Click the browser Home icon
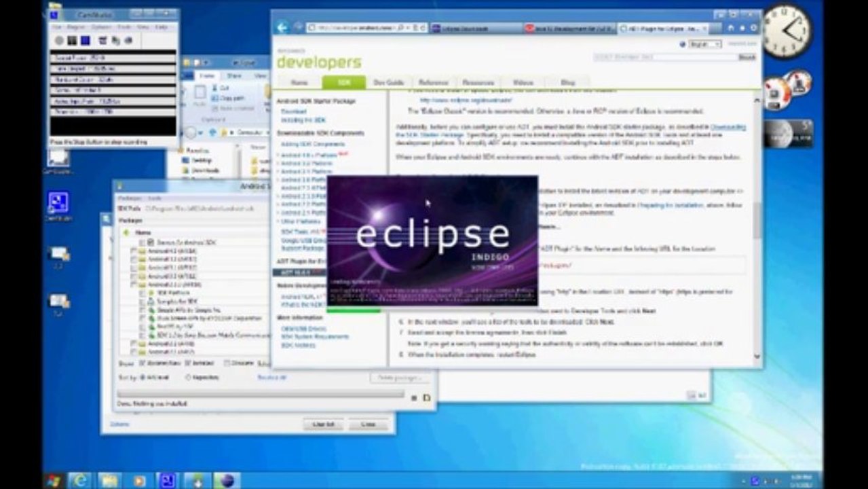 point(730,28)
